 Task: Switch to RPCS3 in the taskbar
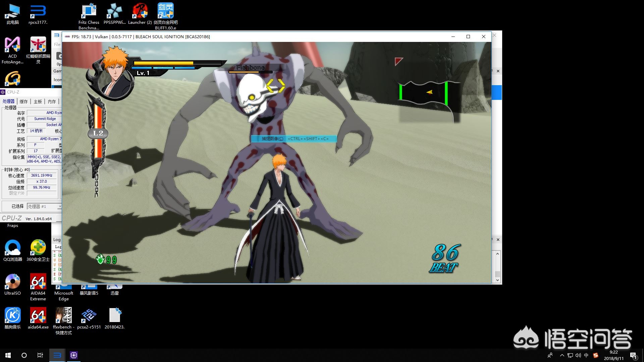pos(57,355)
